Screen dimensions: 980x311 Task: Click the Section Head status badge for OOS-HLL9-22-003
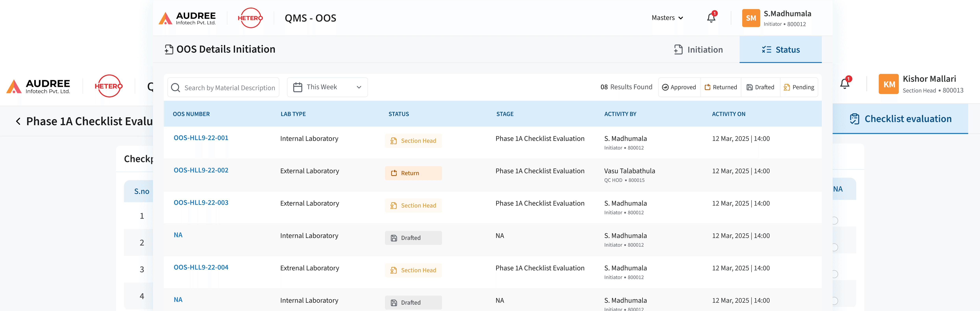(413, 205)
